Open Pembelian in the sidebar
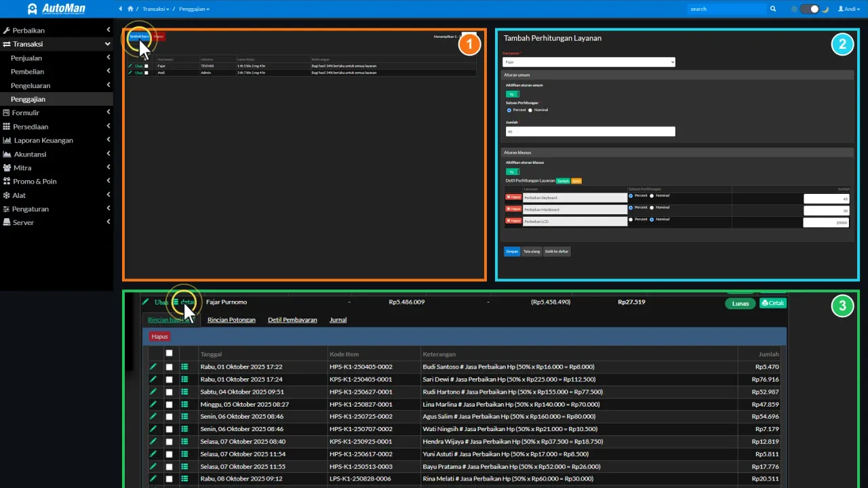The height and width of the screenshot is (488, 868). [56, 72]
